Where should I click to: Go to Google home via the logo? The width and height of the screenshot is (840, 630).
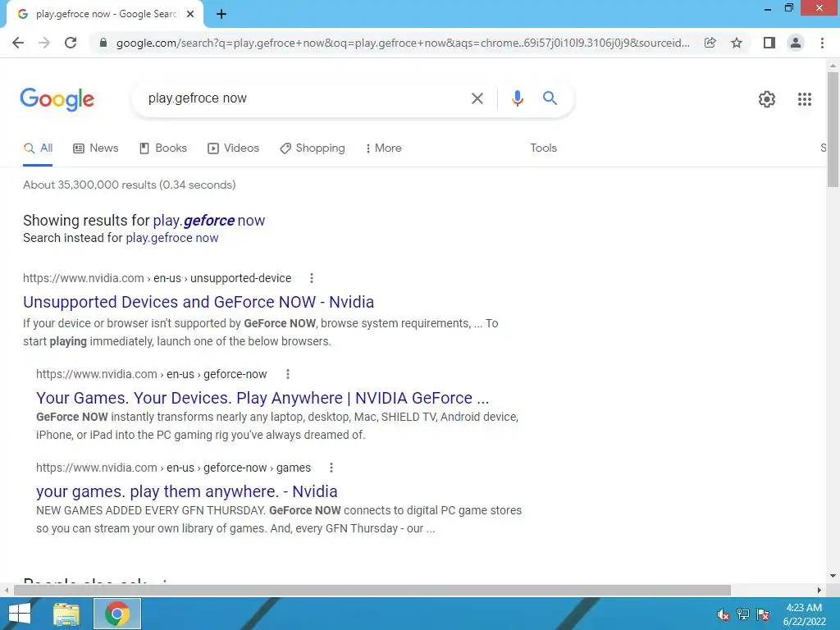(57, 99)
